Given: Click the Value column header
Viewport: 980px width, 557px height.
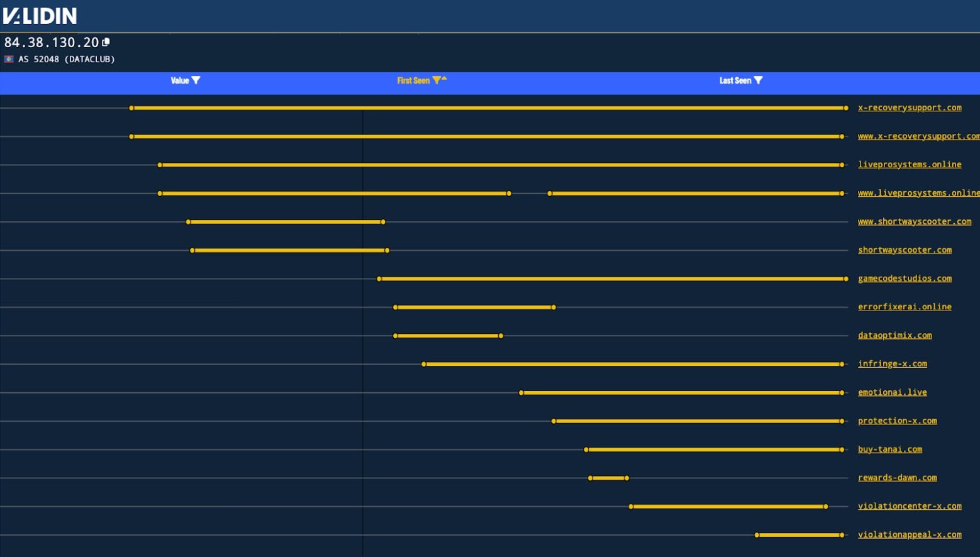Looking at the screenshot, I should 179,80.
